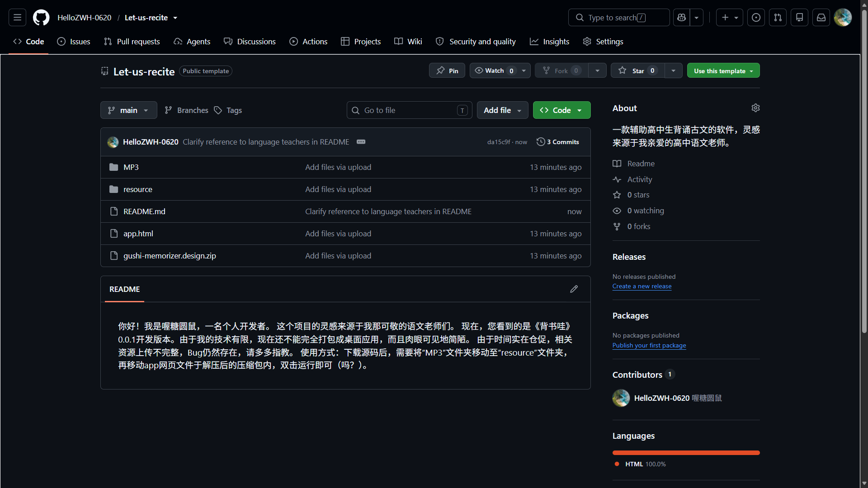Open the Projects tab
This screenshot has height=488, width=868.
point(361,42)
